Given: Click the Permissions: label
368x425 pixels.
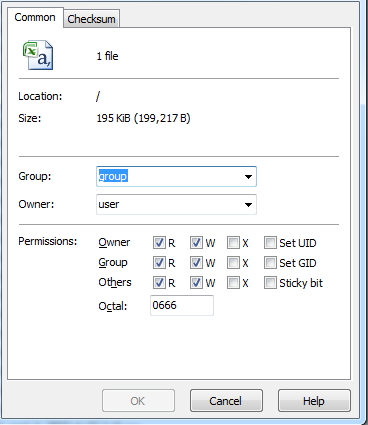Looking at the screenshot, I should point(48,241).
